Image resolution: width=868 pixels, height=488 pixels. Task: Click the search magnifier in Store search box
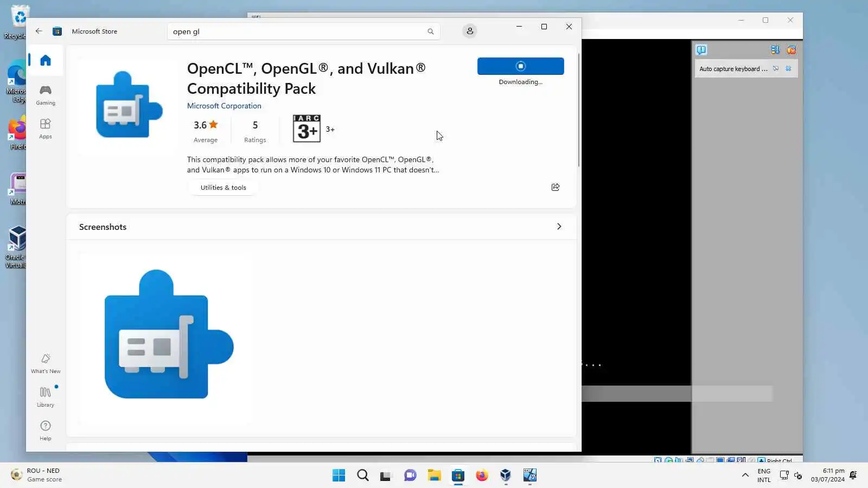(x=430, y=31)
